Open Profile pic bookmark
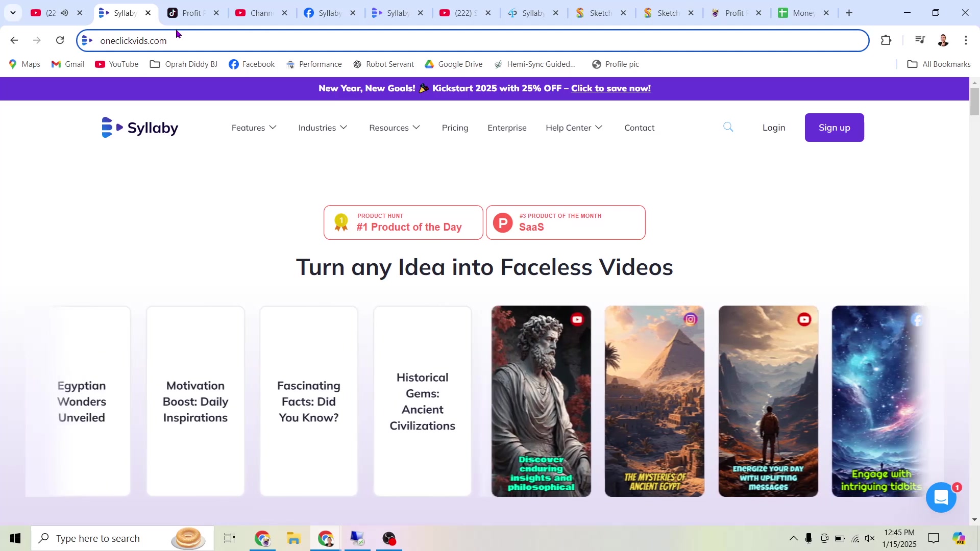980x551 pixels. 615,64
